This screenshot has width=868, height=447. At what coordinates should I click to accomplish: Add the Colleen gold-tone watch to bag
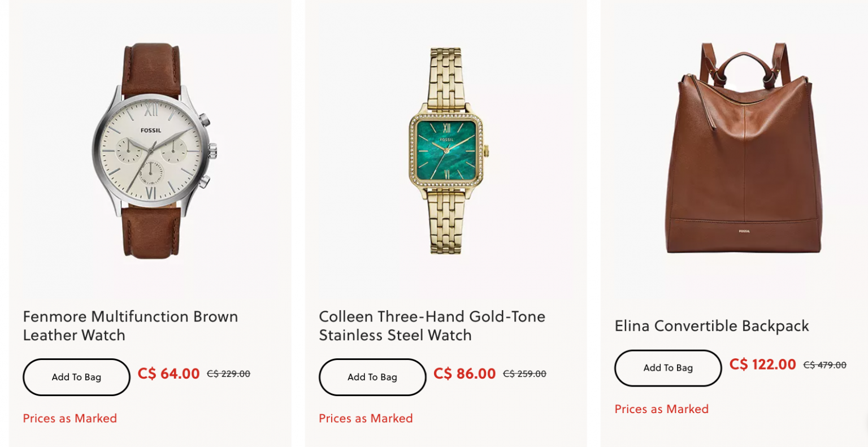372,377
